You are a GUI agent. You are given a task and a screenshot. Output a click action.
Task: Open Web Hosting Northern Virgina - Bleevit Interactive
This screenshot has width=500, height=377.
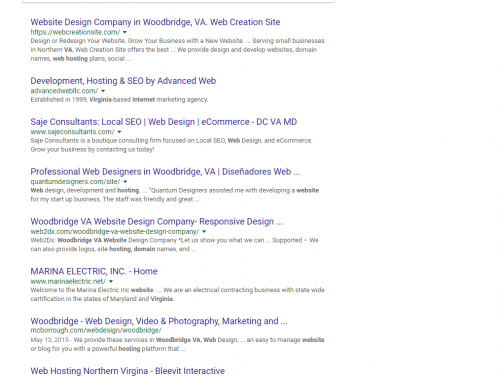(x=128, y=371)
